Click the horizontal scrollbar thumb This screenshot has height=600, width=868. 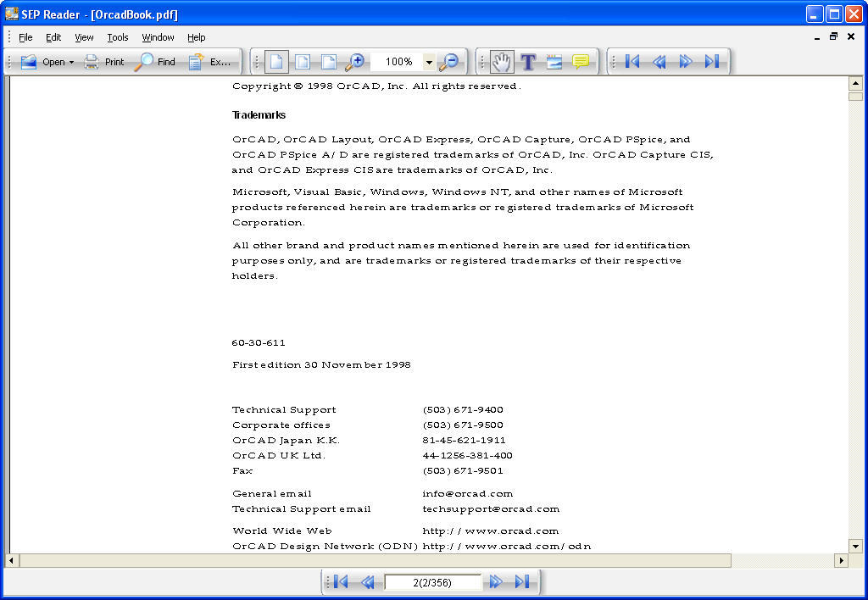coord(376,560)
